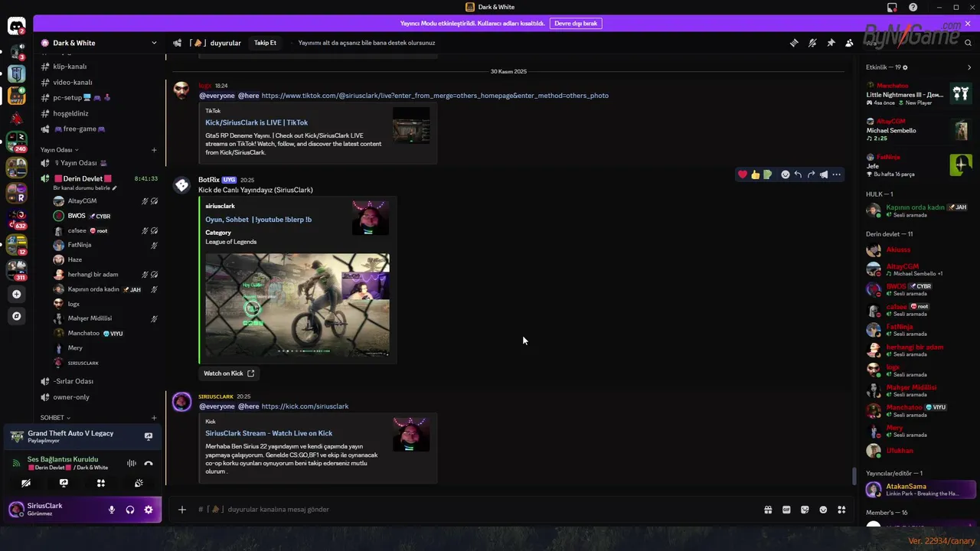Open Kick stream preview thumbnail image
The image size is (980, 551).
tap(297, 305)
